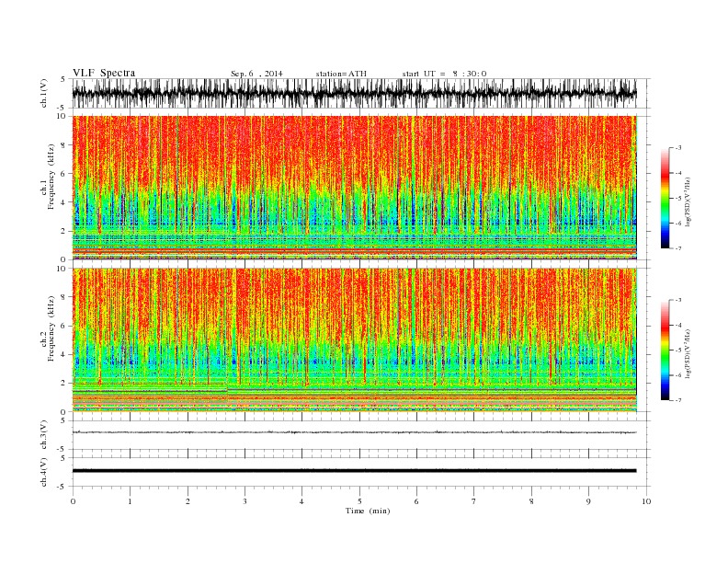Click the "VLF Spectra" plot title
The image size is (728, 563).
click(104, 73)
